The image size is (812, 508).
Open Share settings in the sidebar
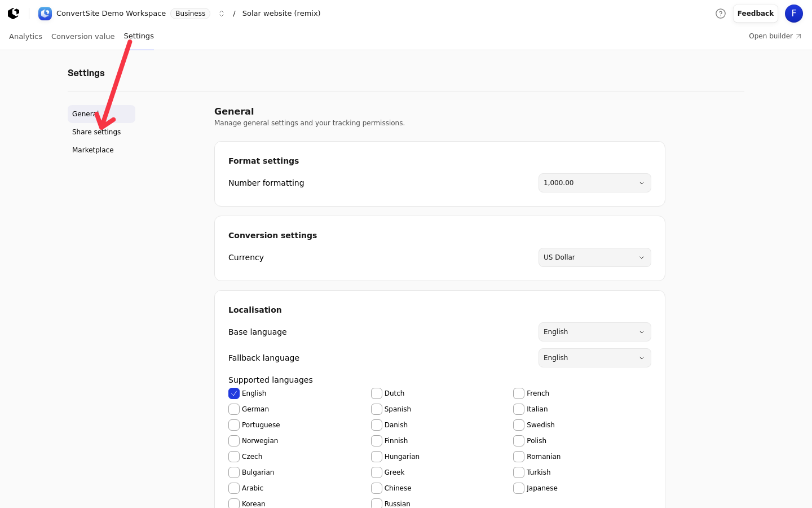tap(101, 132)
